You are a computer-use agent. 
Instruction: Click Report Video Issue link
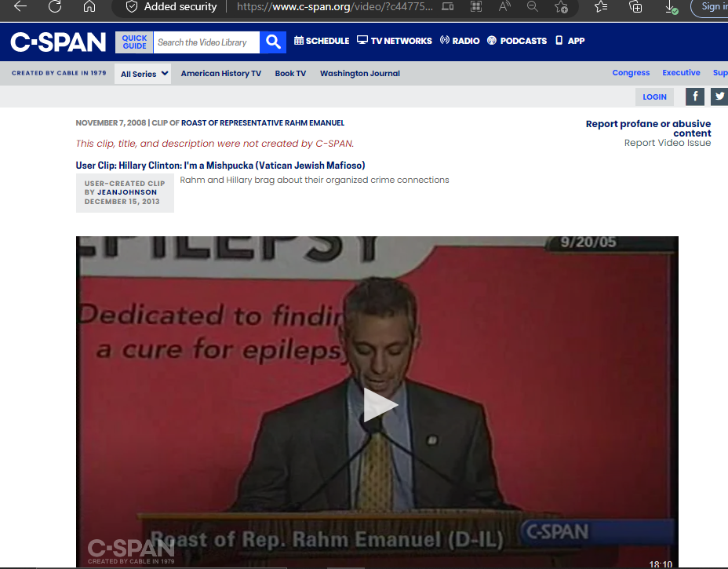pyautogui.click(x=667, y=143)
